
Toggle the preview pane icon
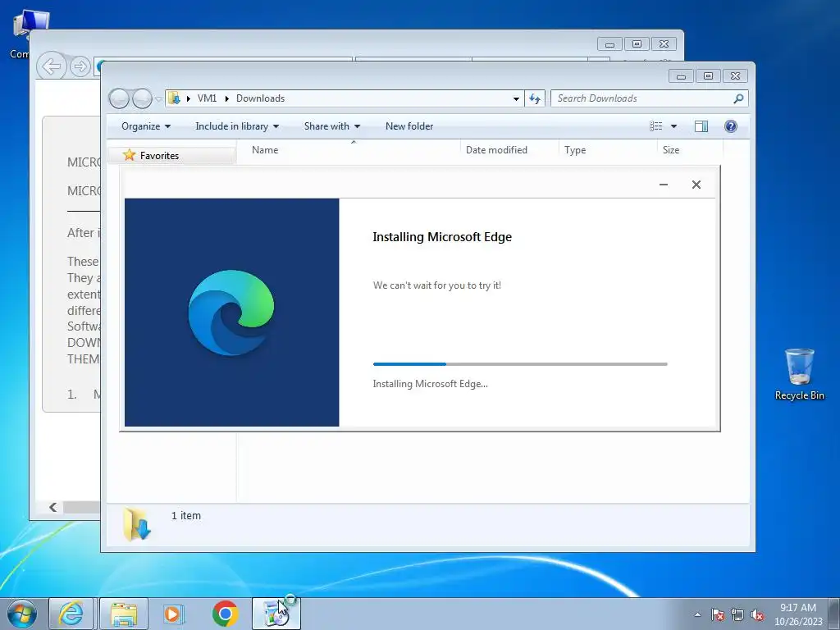(701, 126)
